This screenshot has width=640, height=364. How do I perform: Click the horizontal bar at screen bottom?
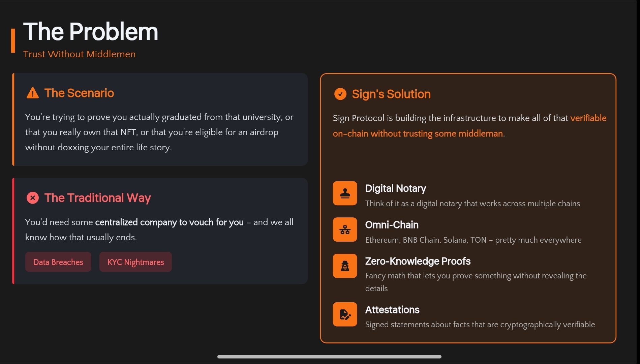pos(329,357)
